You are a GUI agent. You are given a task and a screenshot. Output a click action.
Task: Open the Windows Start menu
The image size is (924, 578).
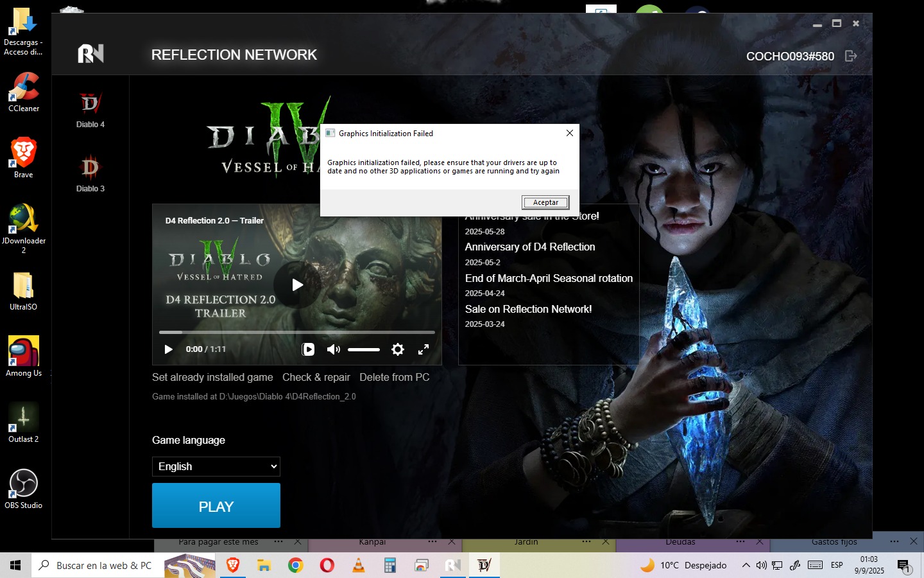pos(15,565)
